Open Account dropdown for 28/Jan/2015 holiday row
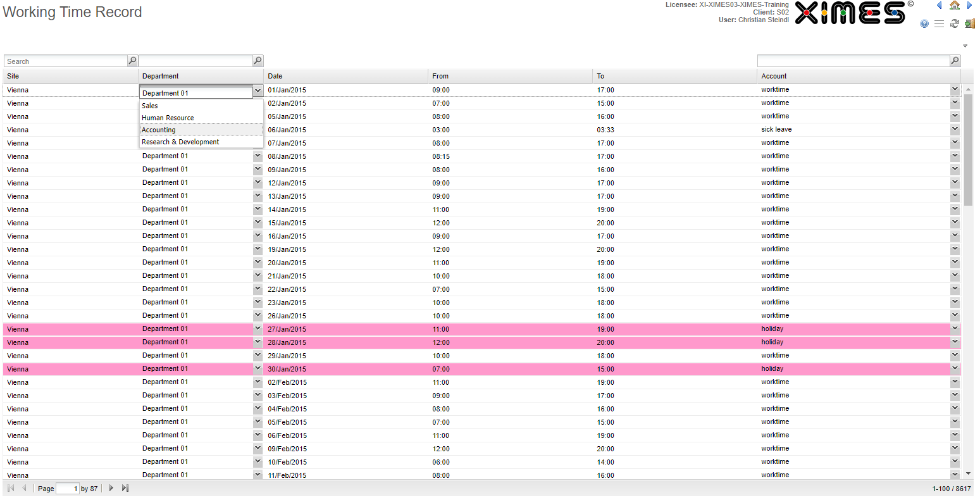Screen dimensions: 980x500 pyautogui.click(x=955, y=342)
